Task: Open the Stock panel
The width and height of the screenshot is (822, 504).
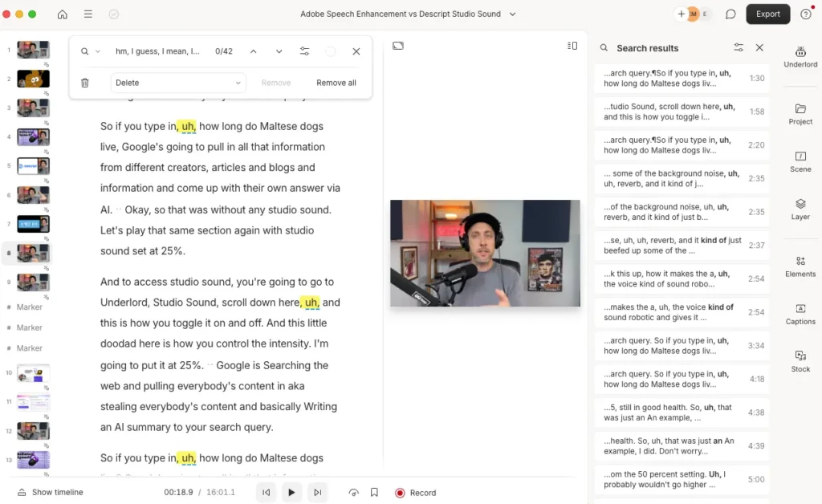Action: tap(800, 362)
